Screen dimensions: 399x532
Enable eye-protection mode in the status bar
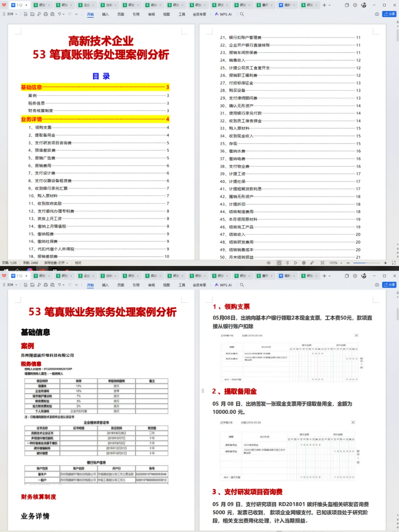coord(269,263)
